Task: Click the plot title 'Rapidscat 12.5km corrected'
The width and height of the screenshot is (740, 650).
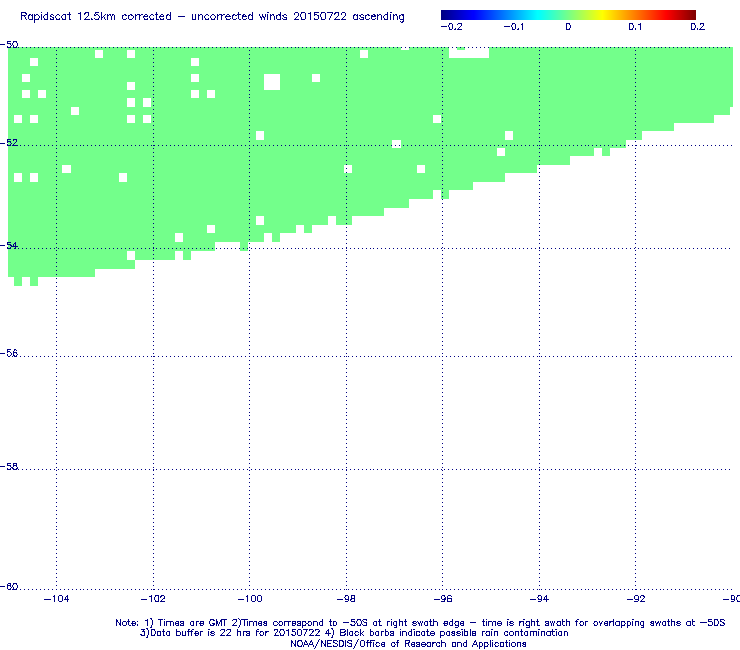Action: point(96,17)
